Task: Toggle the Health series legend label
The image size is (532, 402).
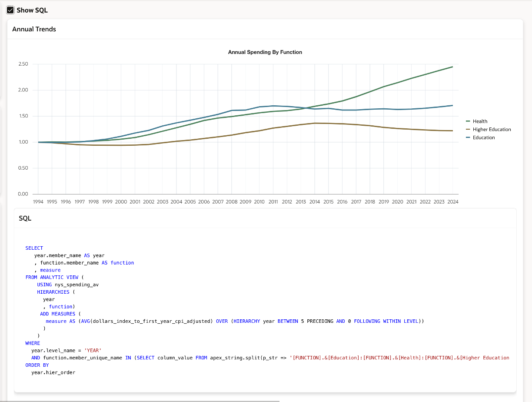Action: 480,121
